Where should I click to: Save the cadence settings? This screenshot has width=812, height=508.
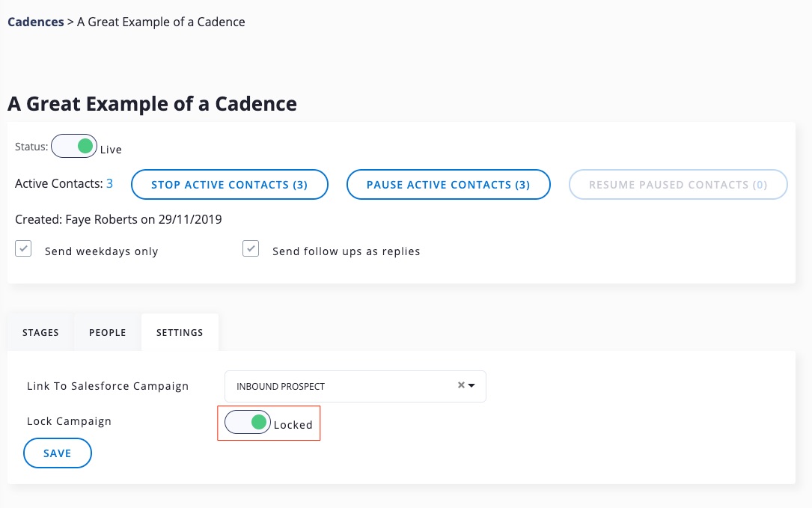pos(58,453)
